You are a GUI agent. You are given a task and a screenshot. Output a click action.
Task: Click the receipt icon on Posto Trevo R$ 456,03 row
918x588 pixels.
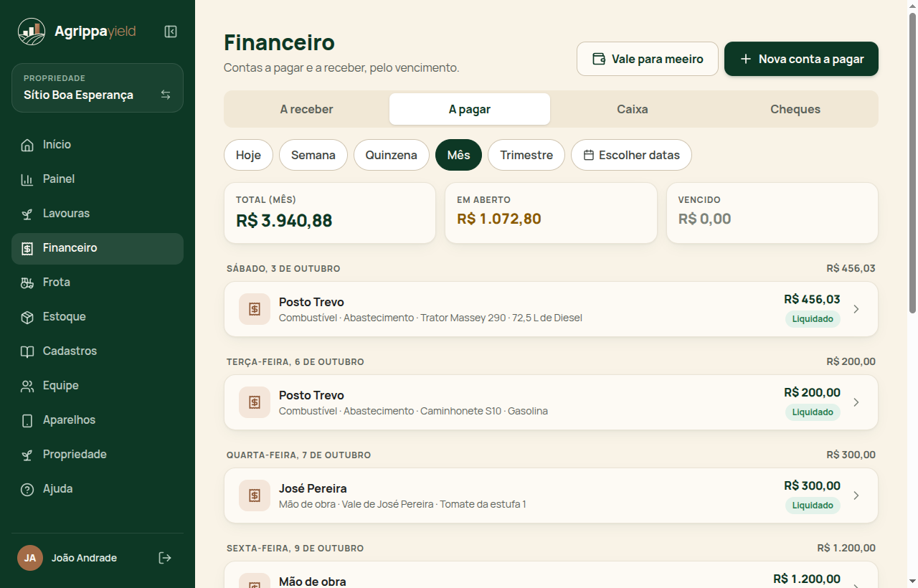pyautogui.click(x=255, y=309)
